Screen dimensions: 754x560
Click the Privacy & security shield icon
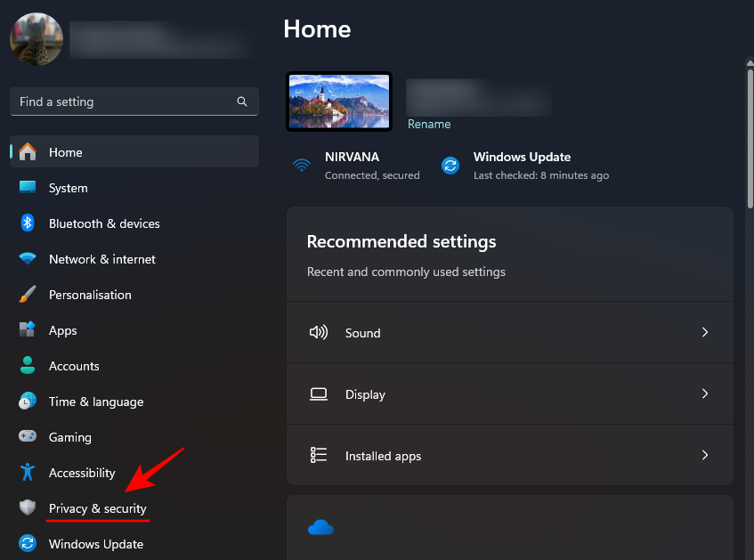coord(28,507)
